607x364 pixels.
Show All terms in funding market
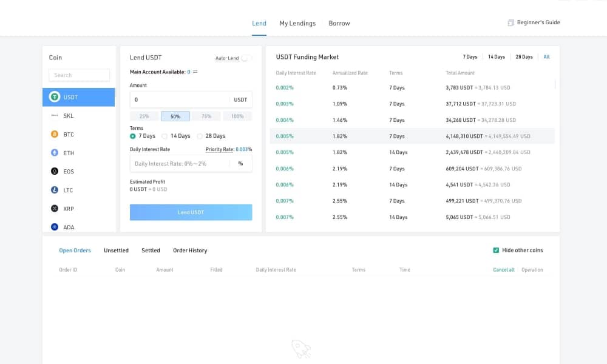point(547,57)
